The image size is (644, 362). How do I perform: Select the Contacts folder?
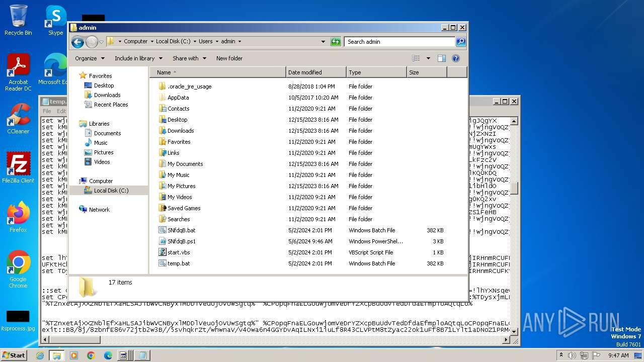tap(178, 109)
